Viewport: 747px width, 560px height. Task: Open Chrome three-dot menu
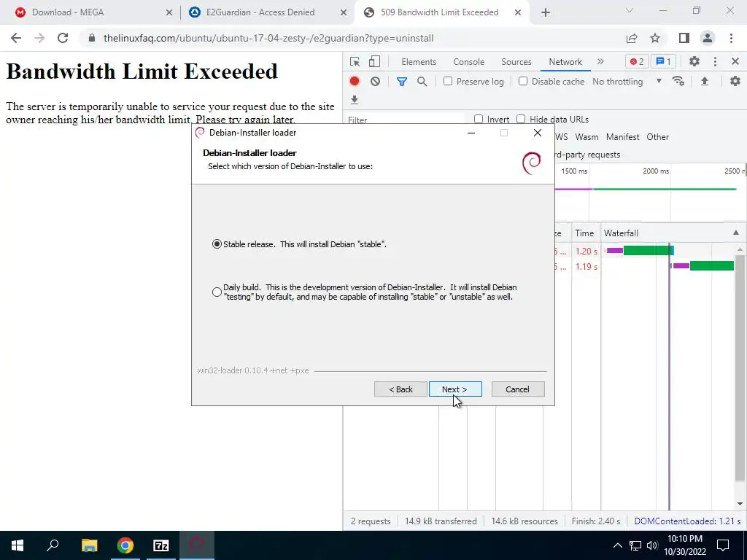tap(731, 38)
